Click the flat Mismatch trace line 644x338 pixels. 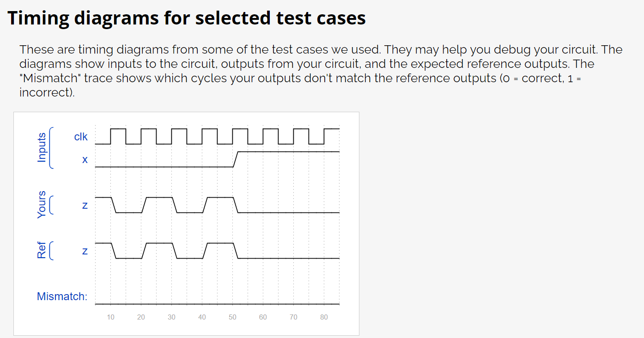(217, 304)
